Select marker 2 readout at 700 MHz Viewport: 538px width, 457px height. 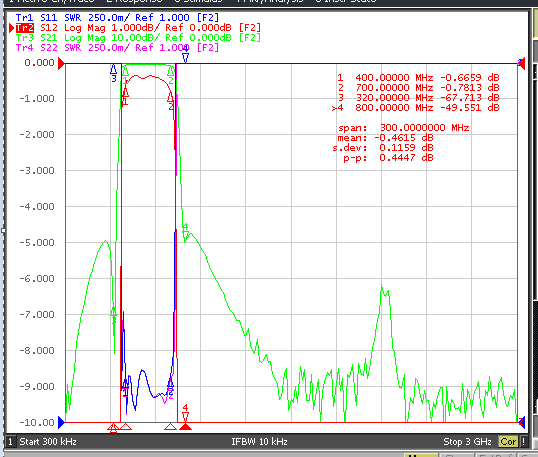coord(418,87)
